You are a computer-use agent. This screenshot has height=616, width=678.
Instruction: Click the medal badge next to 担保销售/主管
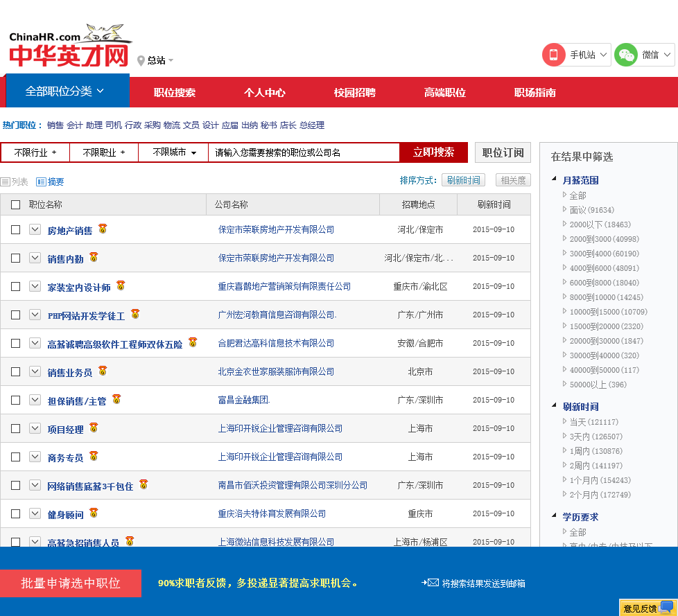point(116,399)
